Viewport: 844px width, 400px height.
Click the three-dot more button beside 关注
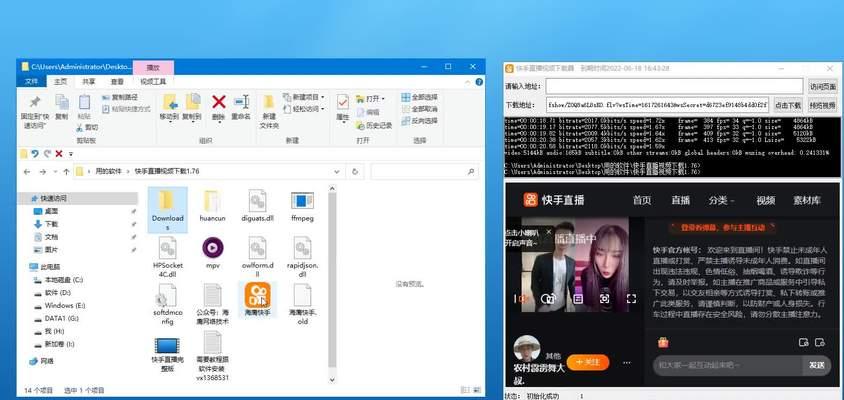click(627, 363)
